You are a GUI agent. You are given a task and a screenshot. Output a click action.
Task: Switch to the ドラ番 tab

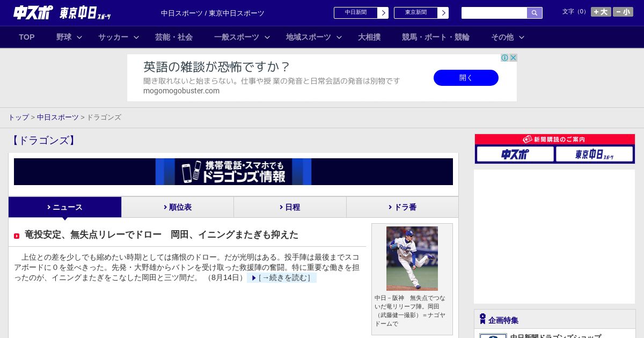coord(402,207)
